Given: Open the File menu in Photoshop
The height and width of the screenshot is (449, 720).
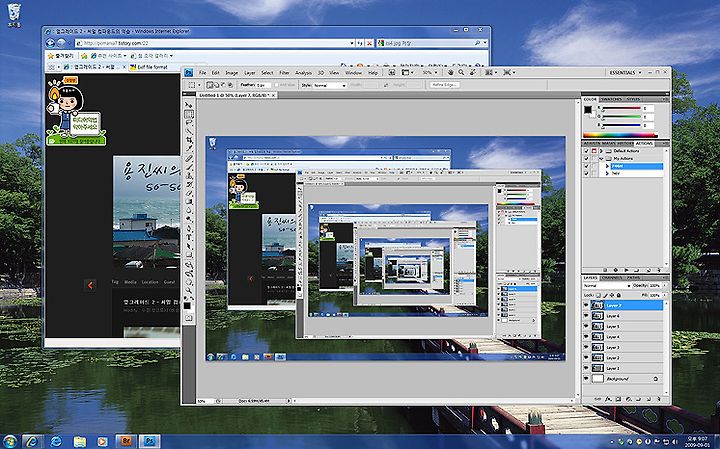Looking at the screenshot, I should (202, 73).
